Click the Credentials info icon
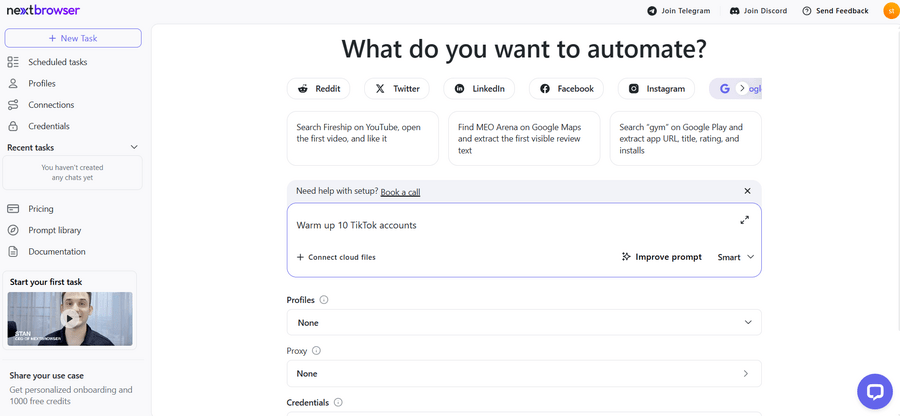Screen dimensions: 900x416 click(x=338, y=402)
